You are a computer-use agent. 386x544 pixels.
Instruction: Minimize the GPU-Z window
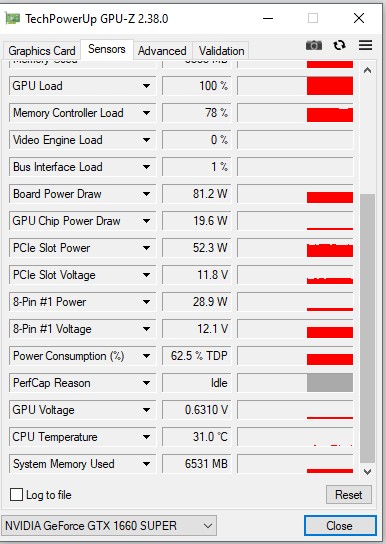coord(268,18)
